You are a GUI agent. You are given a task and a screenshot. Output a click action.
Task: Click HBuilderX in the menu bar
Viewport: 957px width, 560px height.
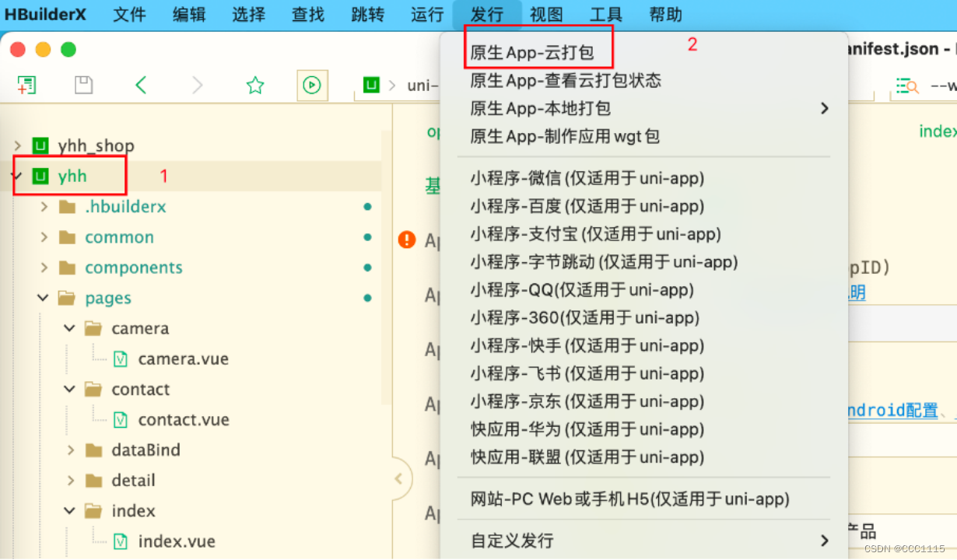[45, 14]
